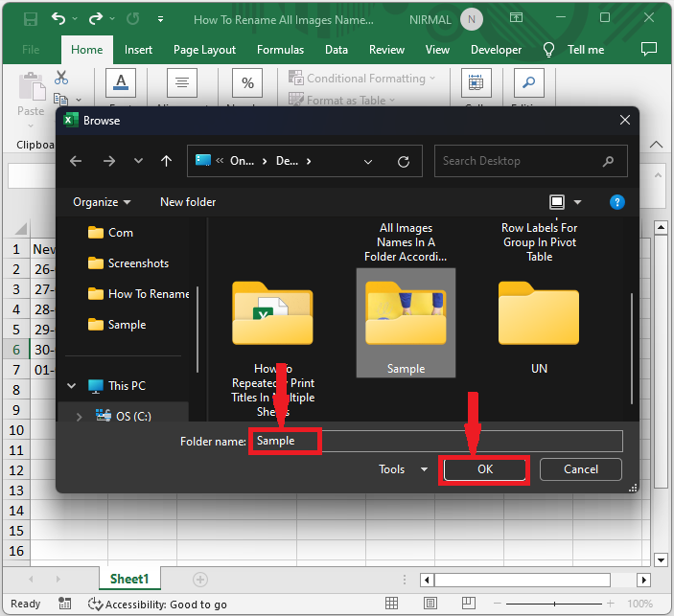Click the Undo arrow icon
This screenshot has width=674, height=616.
pos(59,19)
